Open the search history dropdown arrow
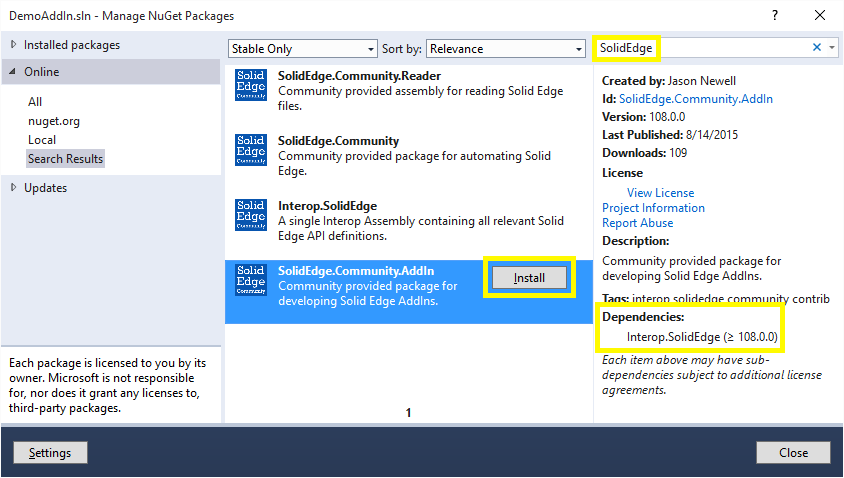This screenshot has width=844, height=478. 832,48
